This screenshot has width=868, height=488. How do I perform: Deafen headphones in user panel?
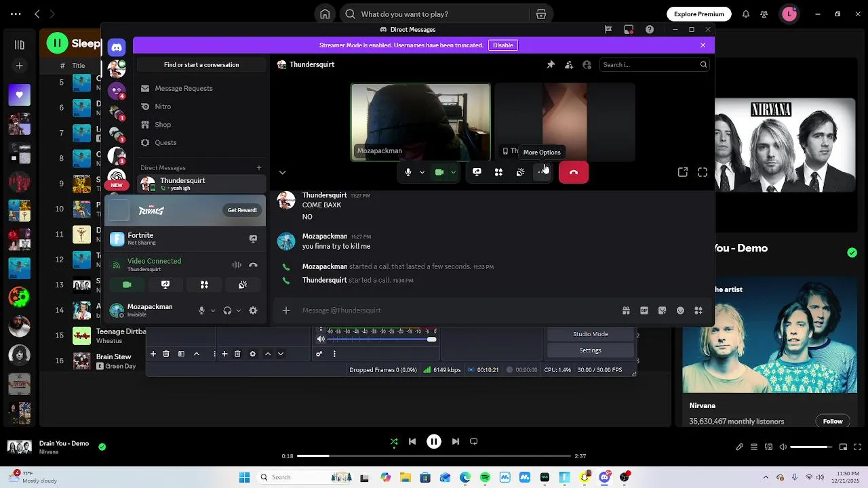(x=227, y=310)
